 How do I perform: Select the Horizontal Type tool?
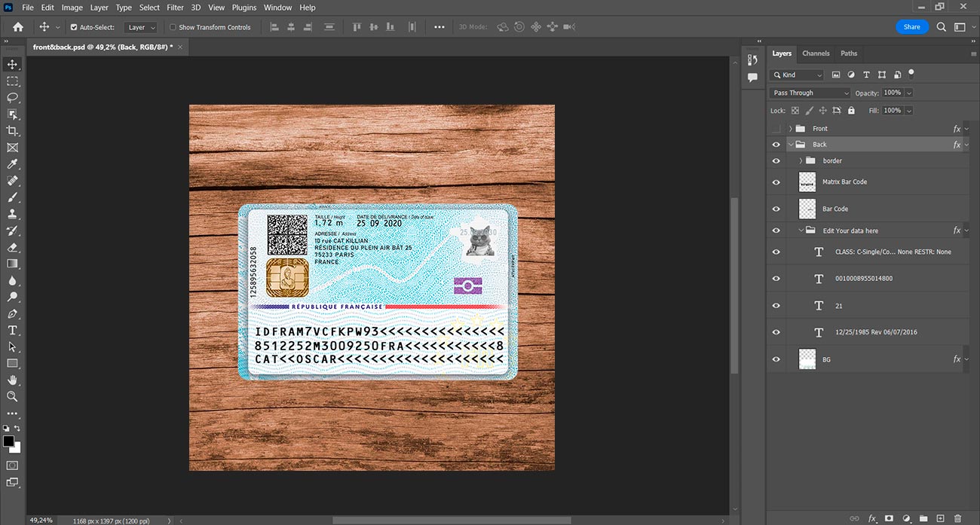(12, 330)
